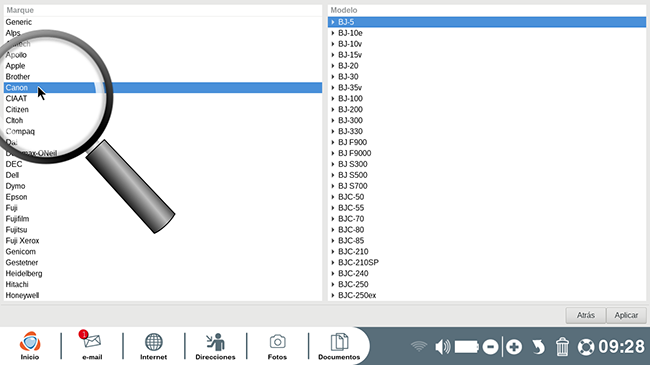Launch the Internet globe icon

(x=153, y=342)
